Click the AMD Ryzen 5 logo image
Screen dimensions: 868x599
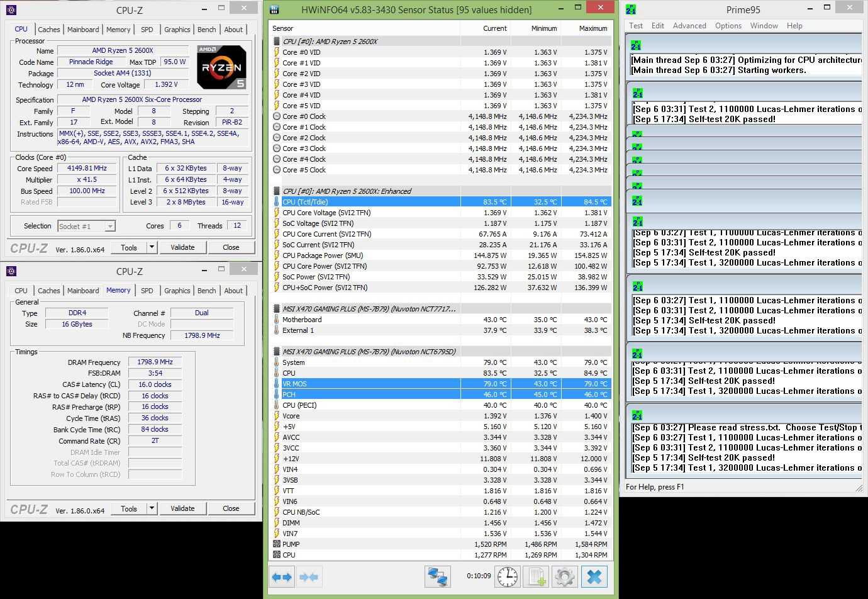coord(221,67)
